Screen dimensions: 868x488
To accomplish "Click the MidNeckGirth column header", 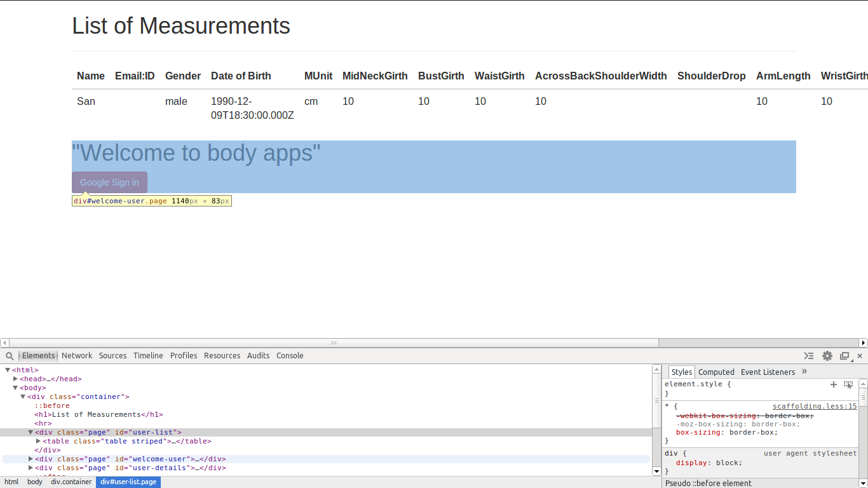I will [x=375, y=76].
